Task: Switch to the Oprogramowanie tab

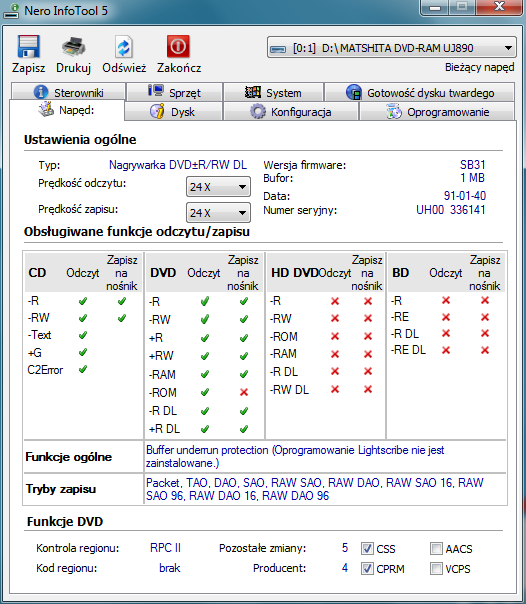Action: 437,112
